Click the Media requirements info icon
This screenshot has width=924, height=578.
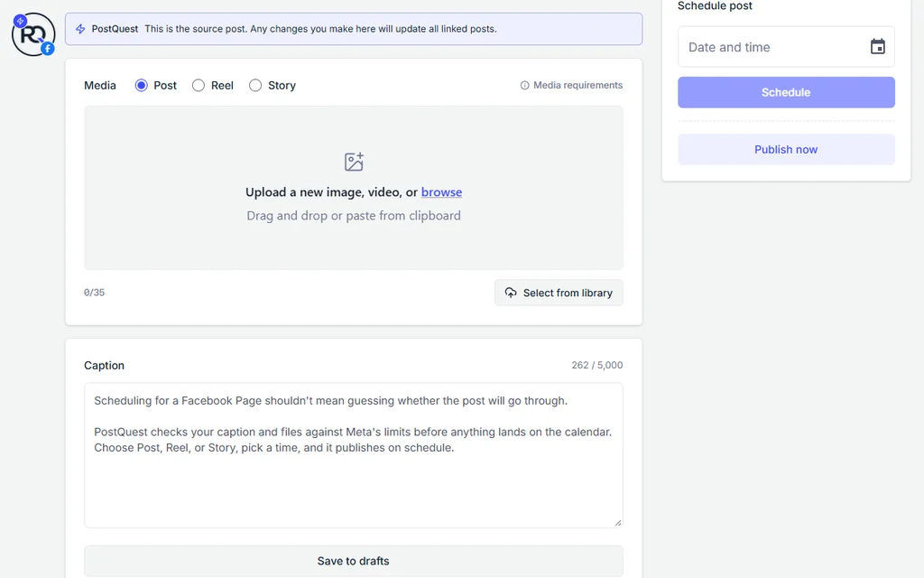[524, 86]
